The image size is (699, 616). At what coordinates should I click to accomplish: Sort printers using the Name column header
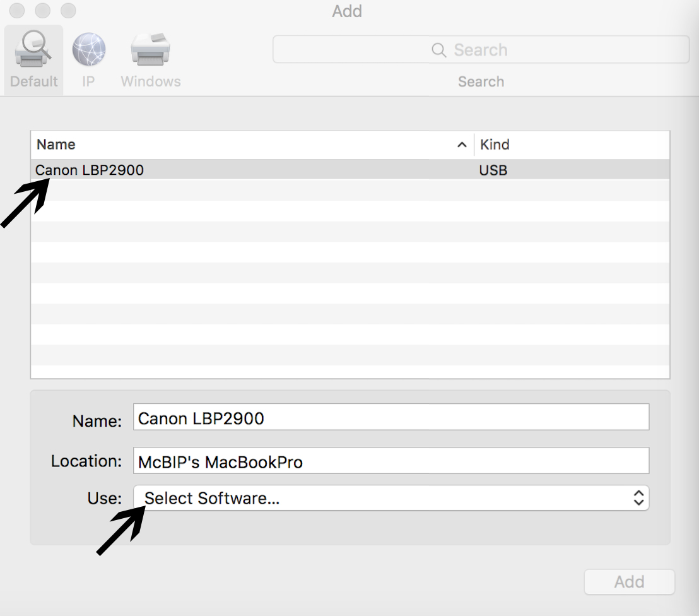[x=252, y=145]
